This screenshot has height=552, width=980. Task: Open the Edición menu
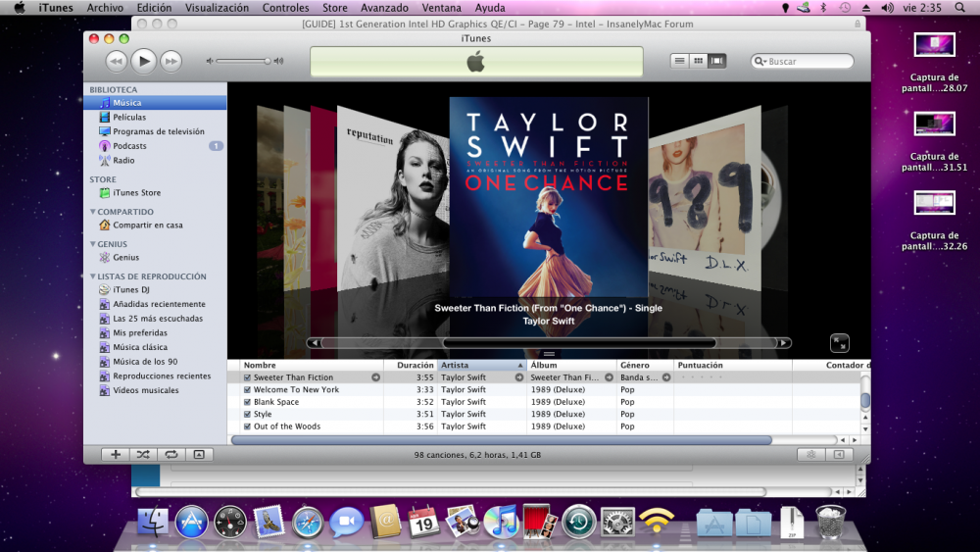pos(154,8)
